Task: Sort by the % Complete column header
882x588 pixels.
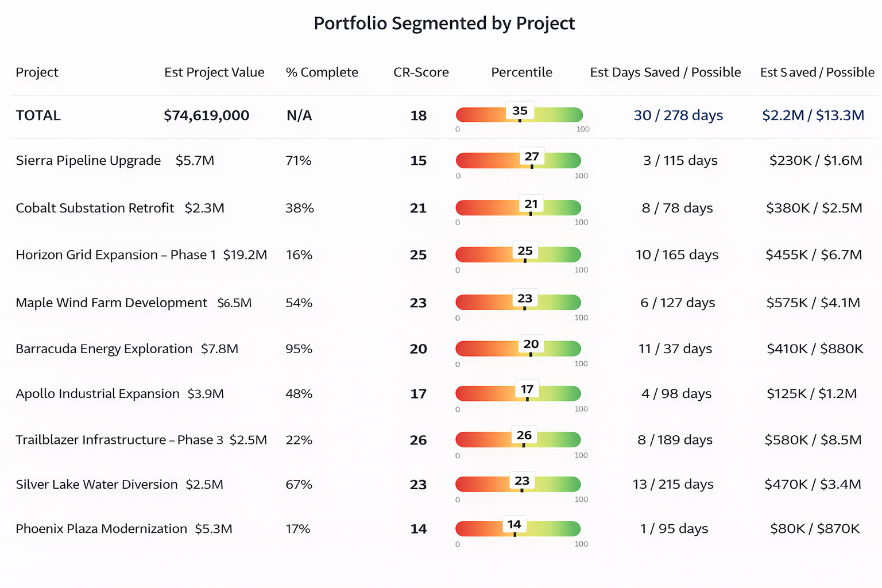Action: click(322, 72)
